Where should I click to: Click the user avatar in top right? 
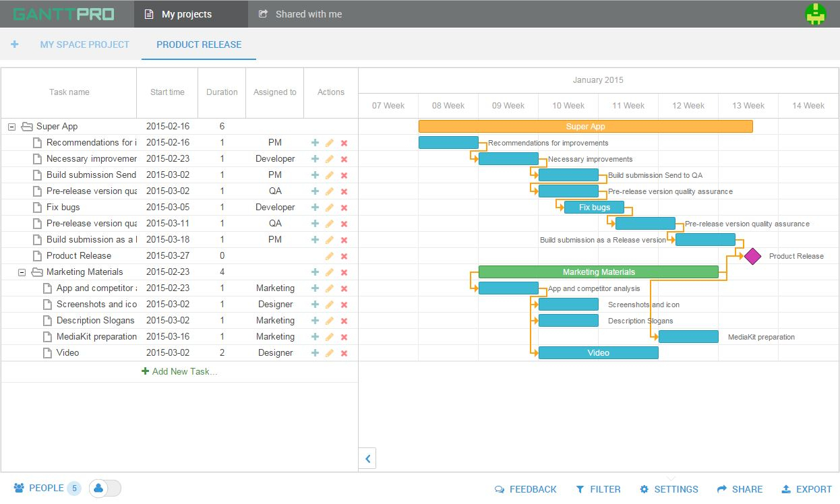point(816,14)
